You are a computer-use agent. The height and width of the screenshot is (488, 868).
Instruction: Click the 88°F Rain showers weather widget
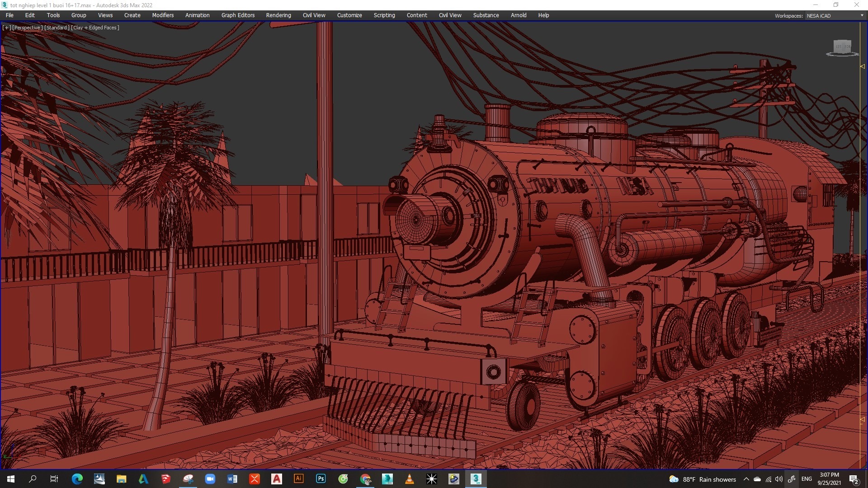pos(703,479)
